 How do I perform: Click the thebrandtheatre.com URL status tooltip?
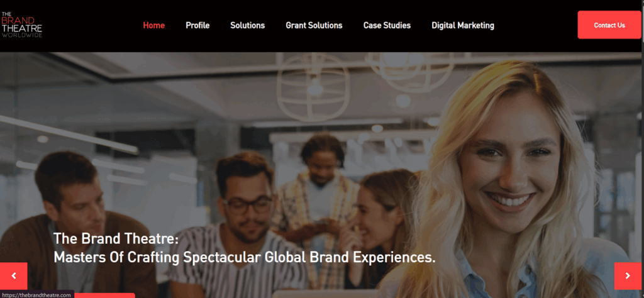[x=37, y=295]
